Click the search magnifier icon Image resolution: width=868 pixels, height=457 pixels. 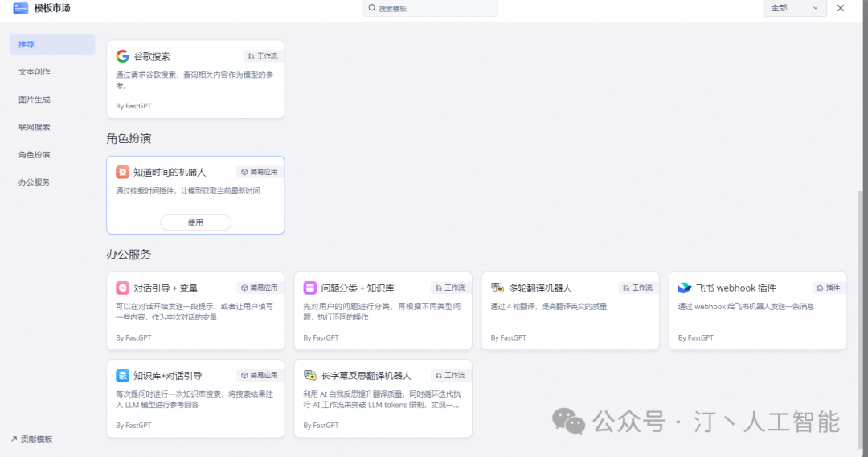pos(372,8)
